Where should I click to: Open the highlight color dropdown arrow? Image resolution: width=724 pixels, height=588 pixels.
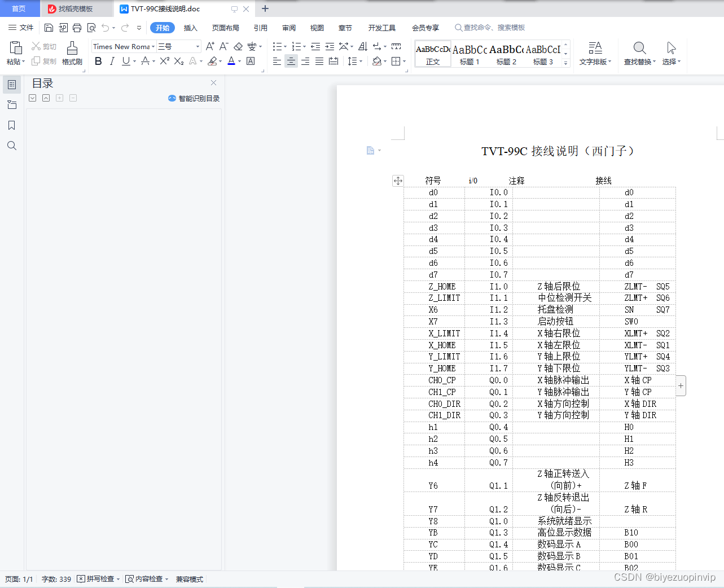(220, 62)
